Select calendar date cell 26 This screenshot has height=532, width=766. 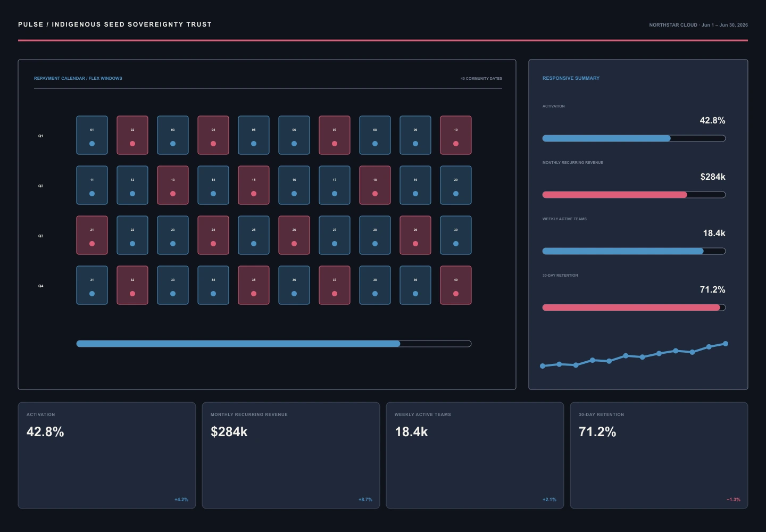[x=294, y=235]
